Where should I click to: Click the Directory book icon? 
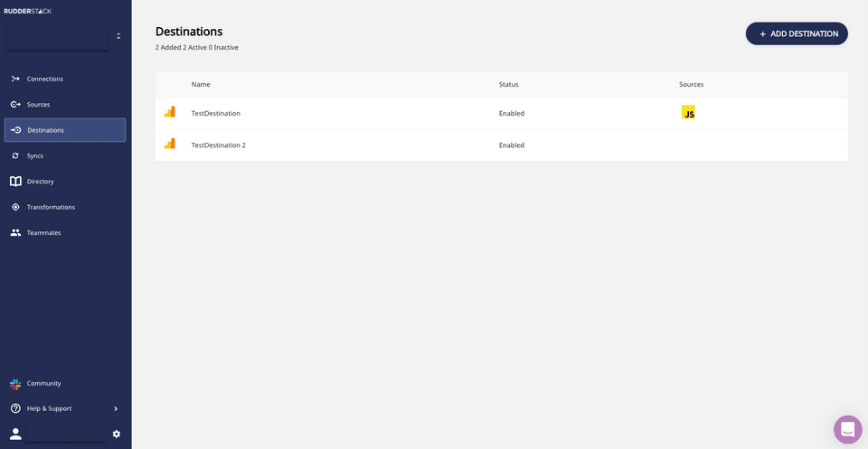[15, 182]
